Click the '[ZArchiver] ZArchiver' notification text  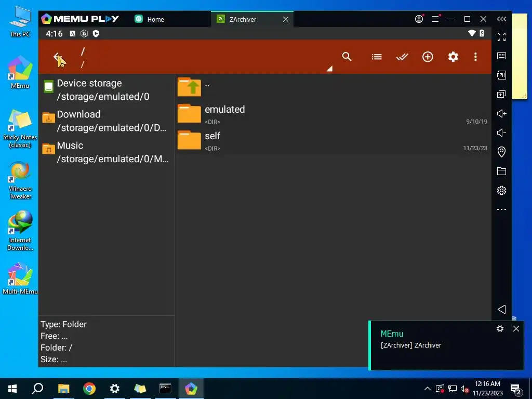(x=411, y=345)
